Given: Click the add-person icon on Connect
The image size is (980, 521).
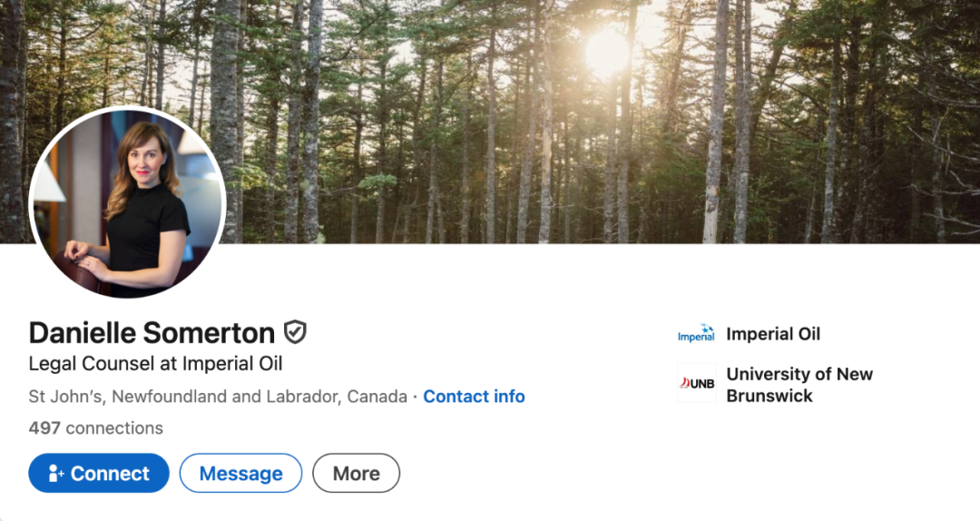Looking at the screenshot, I should (x=56, y=473).
